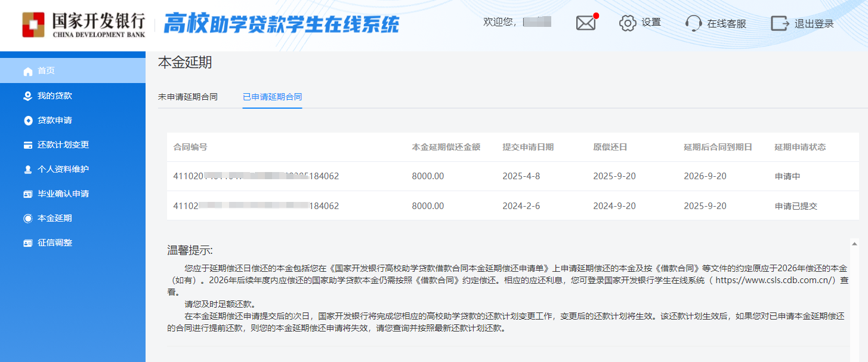This screenshot has height=362, width=868.
Task: Click the logout exit arrow icon
Action: coord(780,23)
